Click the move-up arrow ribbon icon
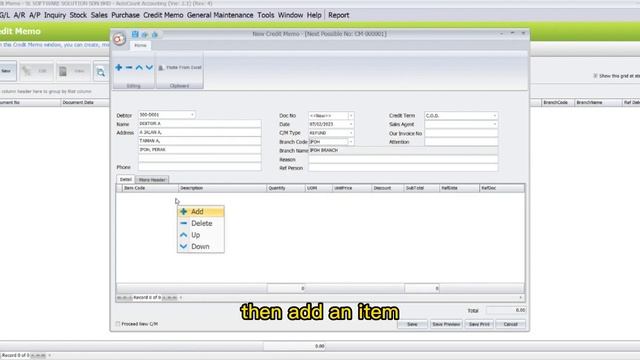 [139, 67]
